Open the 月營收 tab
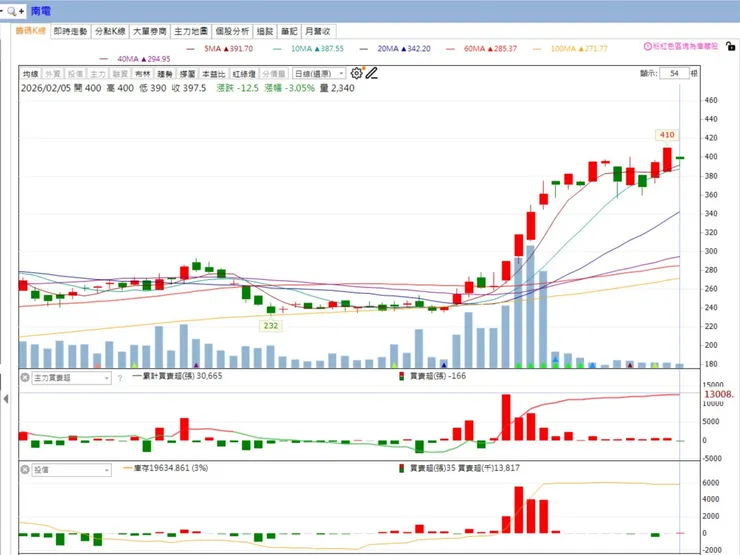 [x=318, y=31]
